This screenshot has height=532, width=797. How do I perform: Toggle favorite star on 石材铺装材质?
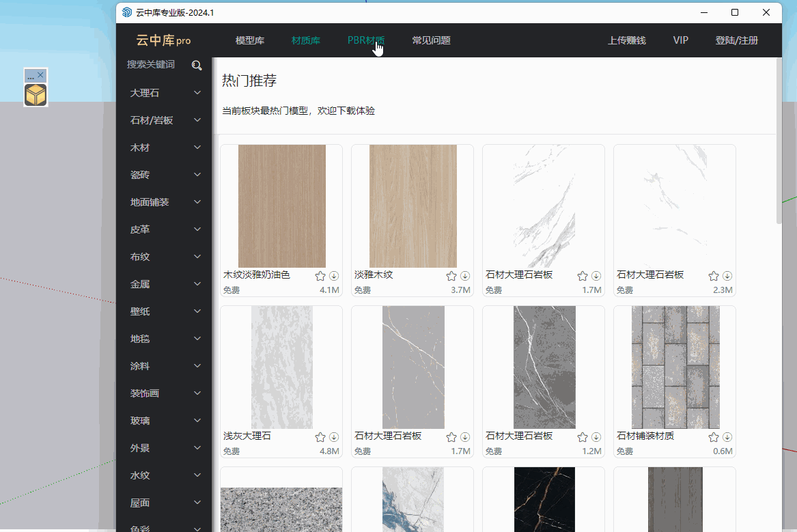pos(714,437)
